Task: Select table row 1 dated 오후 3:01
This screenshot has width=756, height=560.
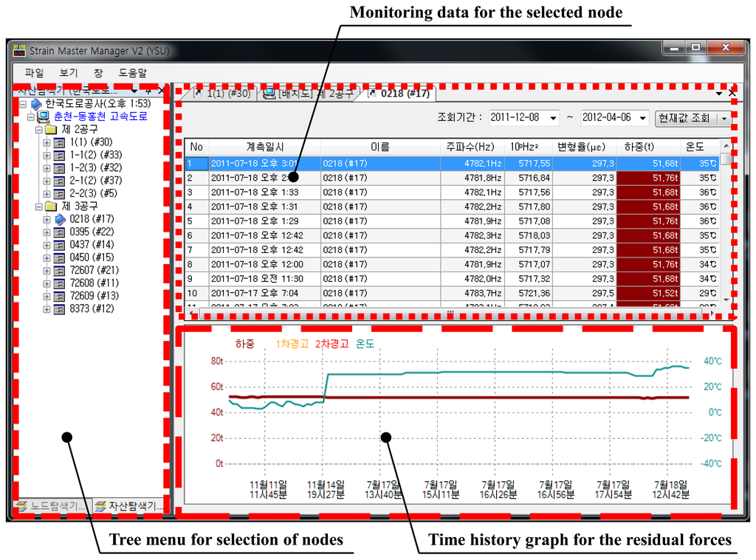Action: (453, 164)
